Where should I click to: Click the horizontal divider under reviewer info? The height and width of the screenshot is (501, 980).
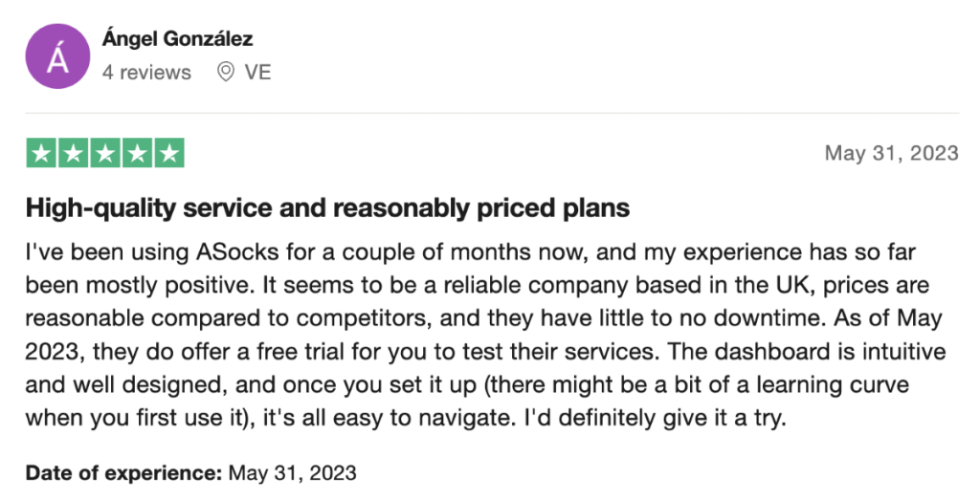click(x=492, y=113)
